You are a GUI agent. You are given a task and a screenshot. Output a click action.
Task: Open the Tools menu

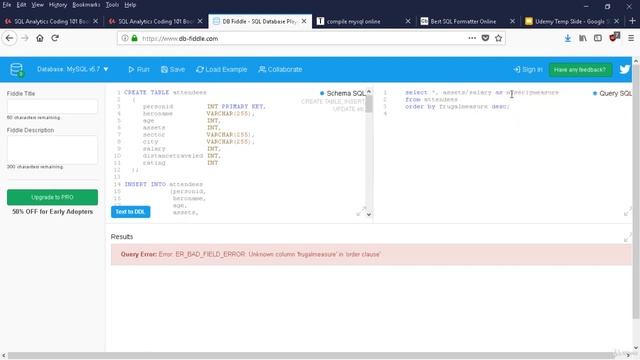[112, 5]
